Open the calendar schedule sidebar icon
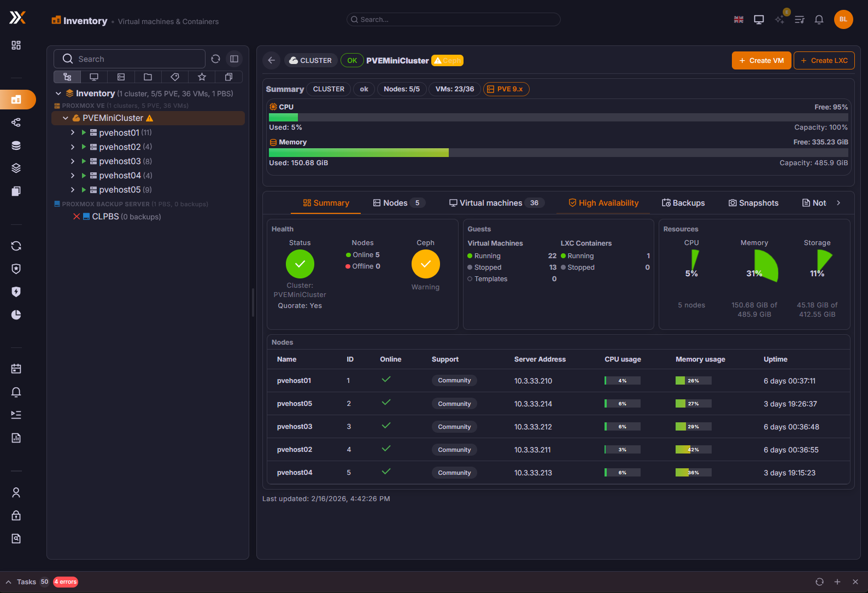Image resolution: width=868 pixels, height=593 pixels. tap(16, 369)
